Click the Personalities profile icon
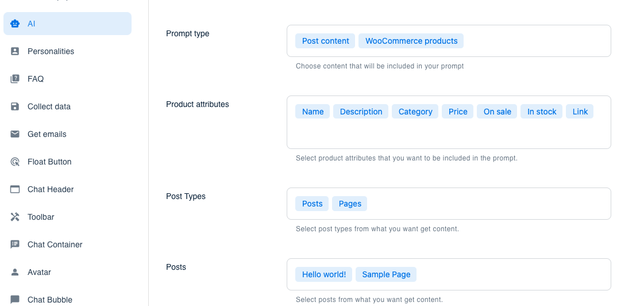 pyautogui.click(x=16, y=51)
